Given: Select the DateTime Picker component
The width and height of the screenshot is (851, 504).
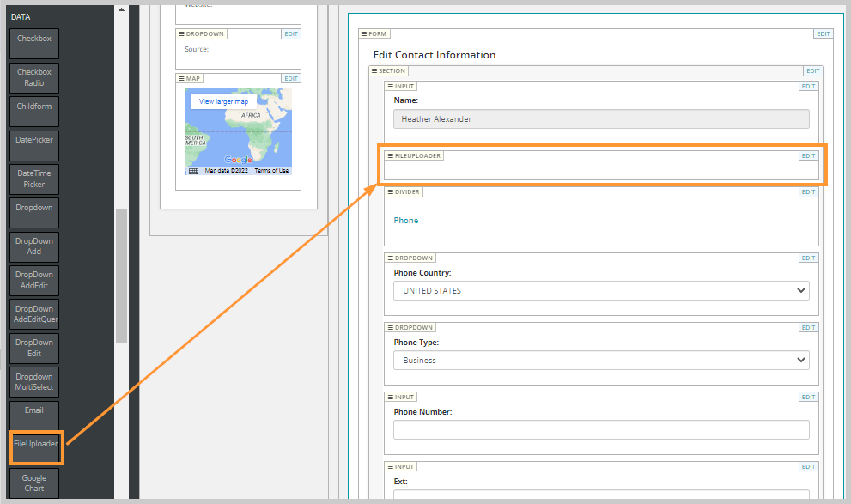Looking at the screenshot, I should point(33,179).
